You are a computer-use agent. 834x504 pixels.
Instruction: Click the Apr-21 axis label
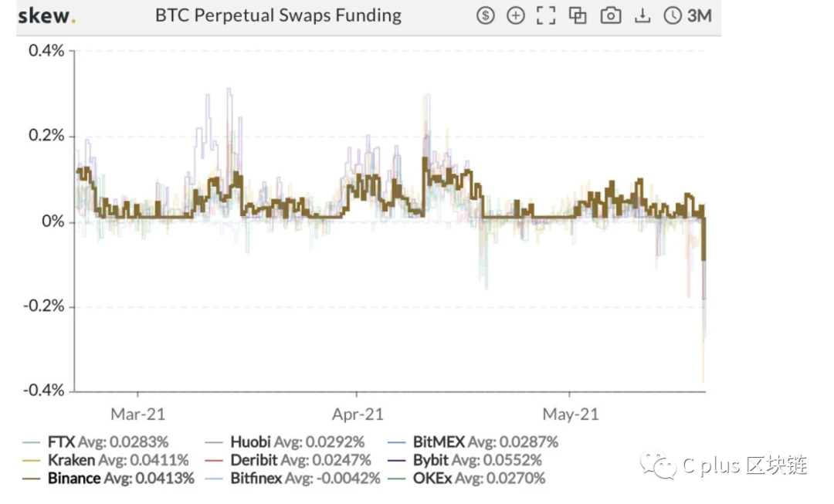[358, 414]
